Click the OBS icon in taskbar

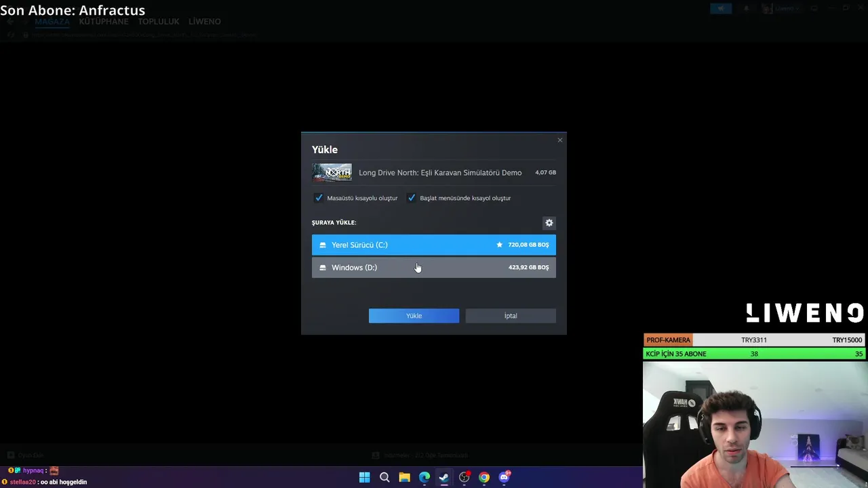(465, 477)
